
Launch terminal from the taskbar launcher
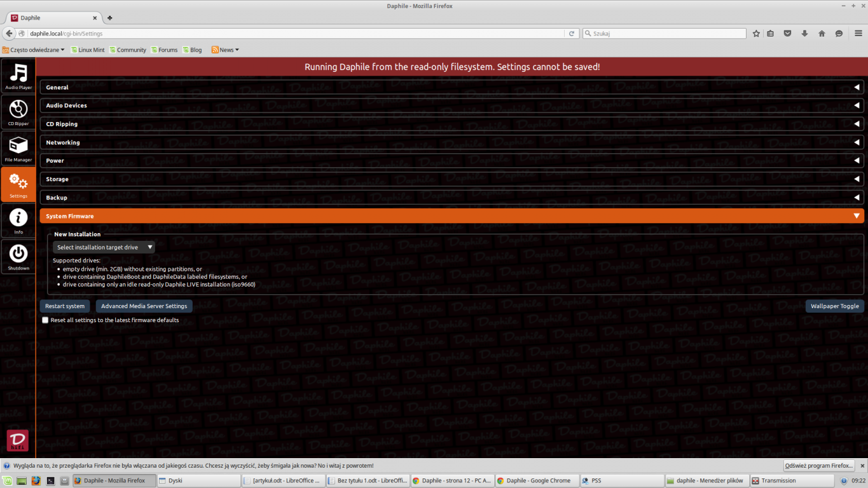[x=50, y=481]
